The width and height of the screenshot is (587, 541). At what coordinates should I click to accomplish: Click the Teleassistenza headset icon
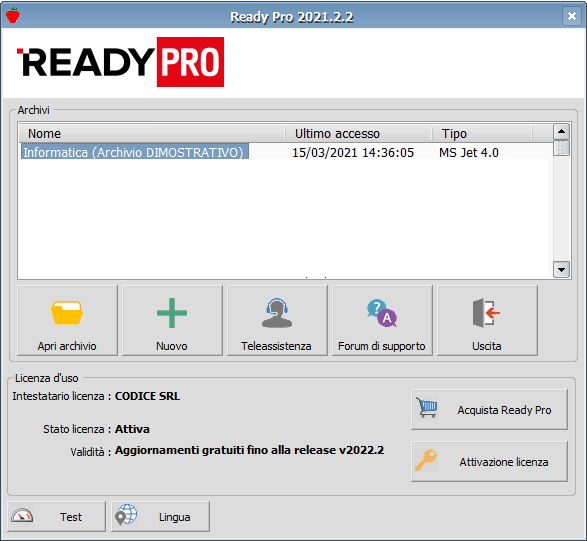pyautogui.click(x=277, y=313)
